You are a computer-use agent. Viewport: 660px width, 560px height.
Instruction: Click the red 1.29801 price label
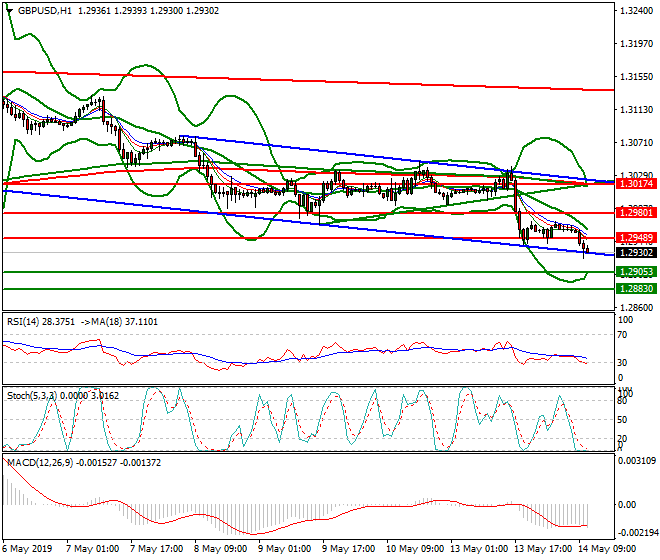[636, 213]
